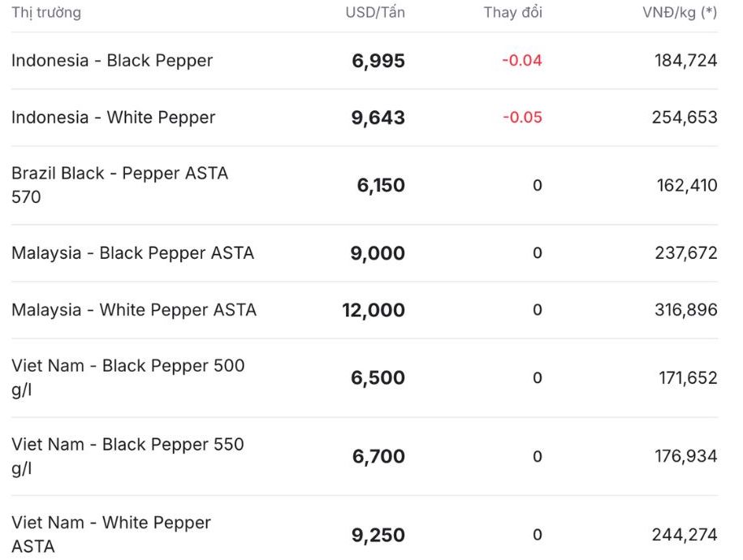743x560 pixels.
Task: Click the red -0.05 change value
Action: pos(522,118)
